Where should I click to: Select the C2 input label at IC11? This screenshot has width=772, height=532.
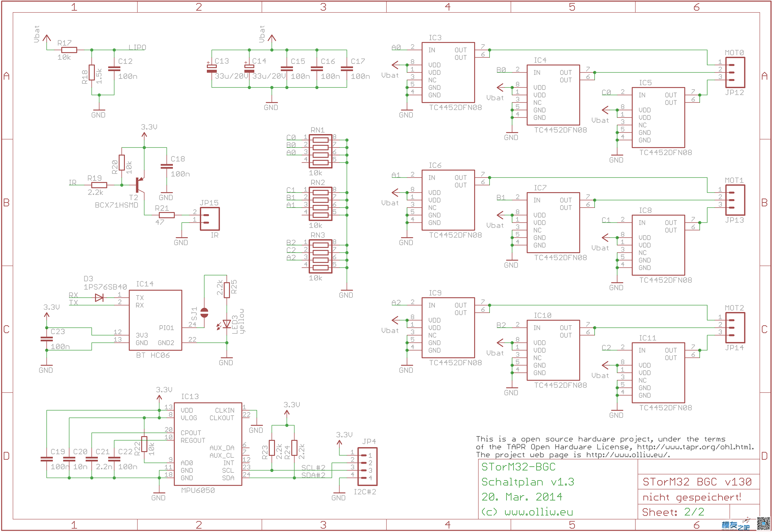(x=606, y=348)
